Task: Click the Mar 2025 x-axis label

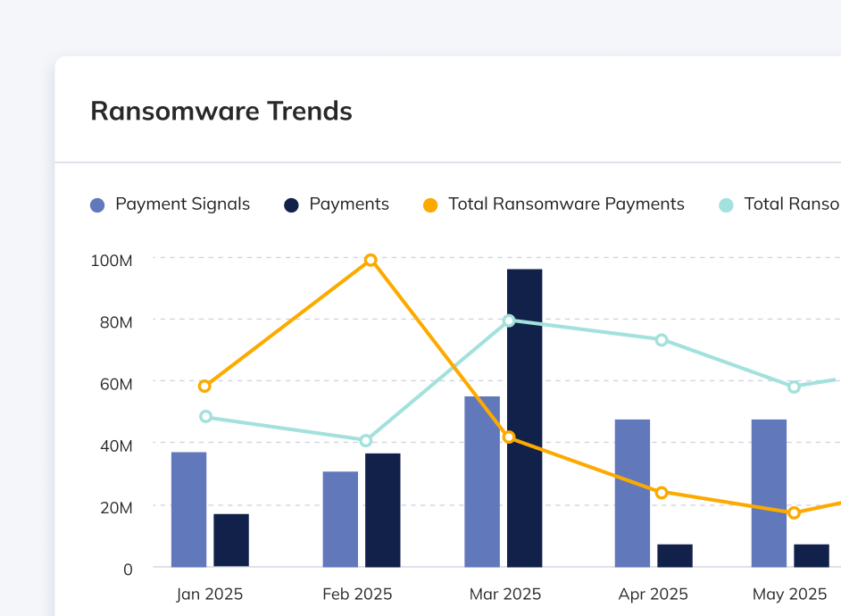Action: click(504, 594)
